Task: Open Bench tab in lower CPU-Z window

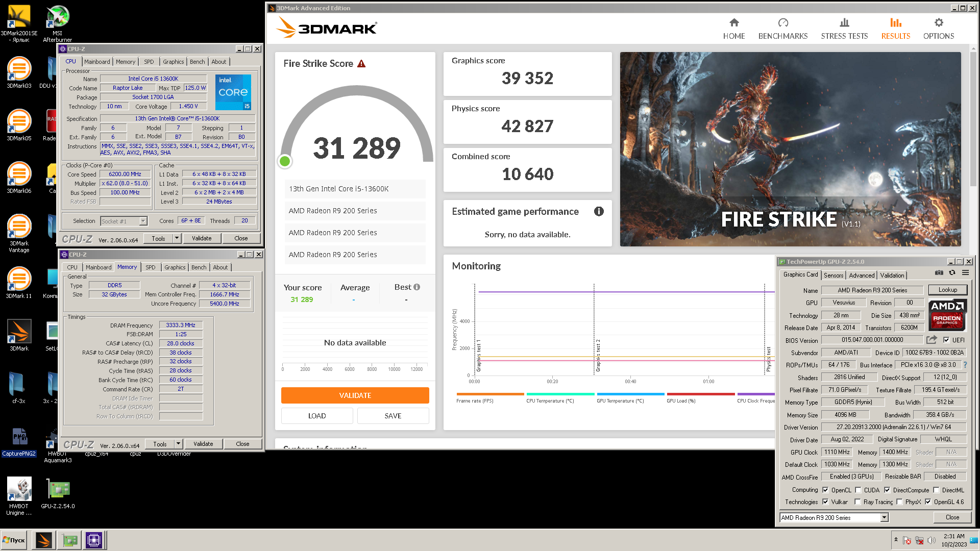Action: click(x=199, y=267)
